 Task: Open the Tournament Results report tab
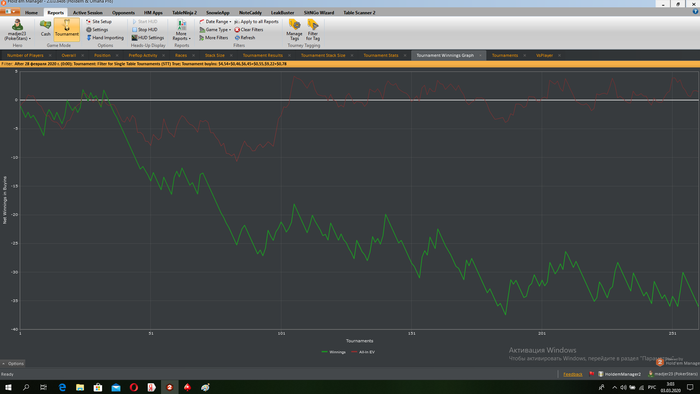click(262, 55)
